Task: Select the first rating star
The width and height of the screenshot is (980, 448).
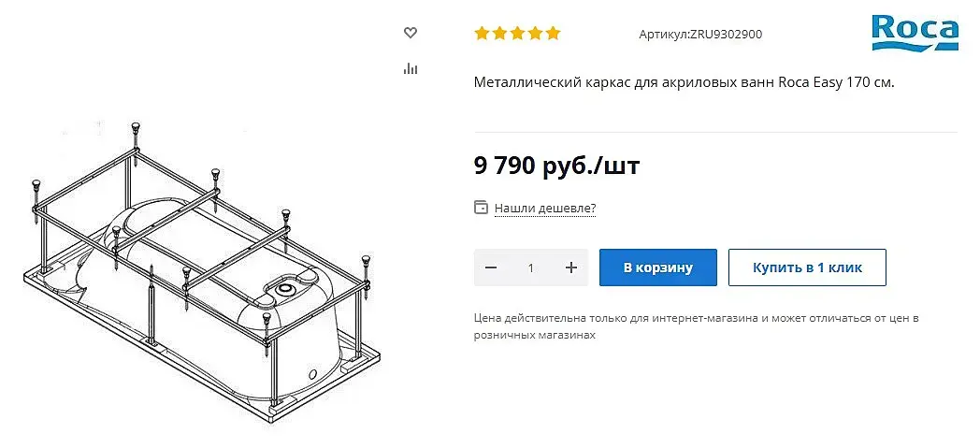Action: point(482,33)
